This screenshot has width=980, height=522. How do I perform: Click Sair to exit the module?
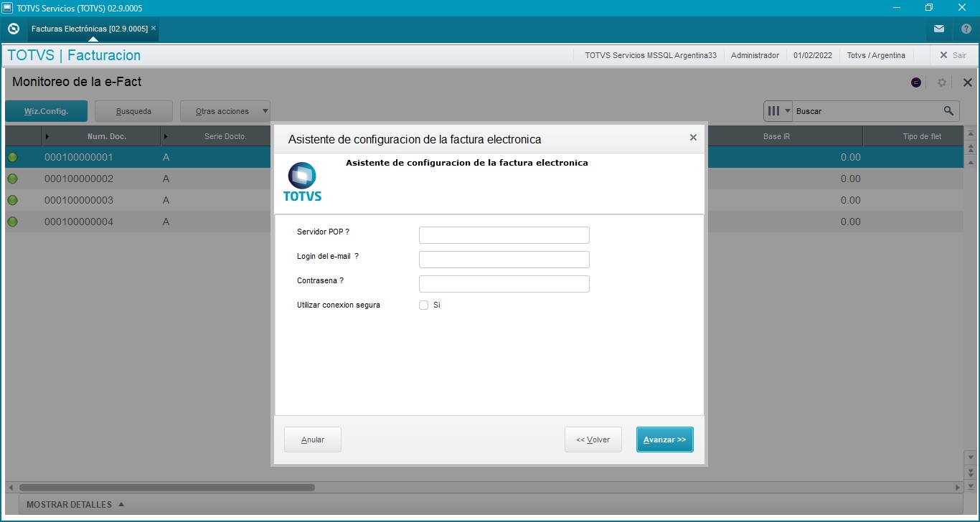[x=953, y=55]
